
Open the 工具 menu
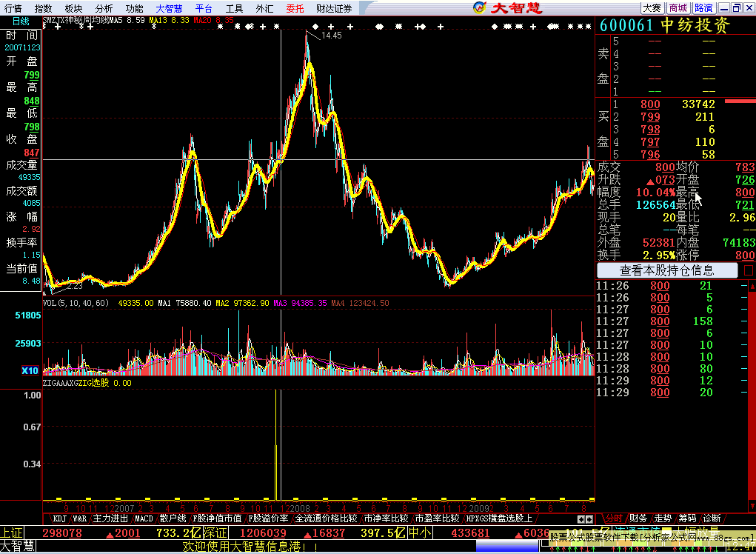pos(234,8)
